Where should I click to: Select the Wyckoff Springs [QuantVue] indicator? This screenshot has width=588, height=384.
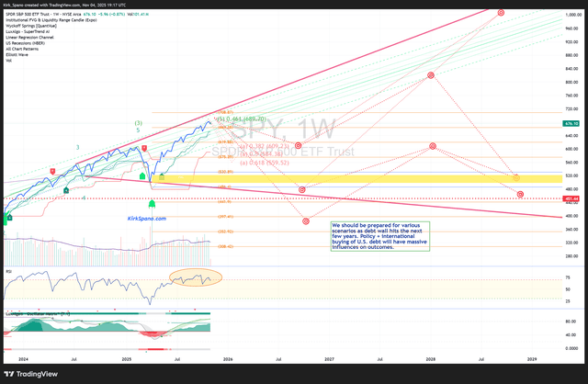click(31, 26)
